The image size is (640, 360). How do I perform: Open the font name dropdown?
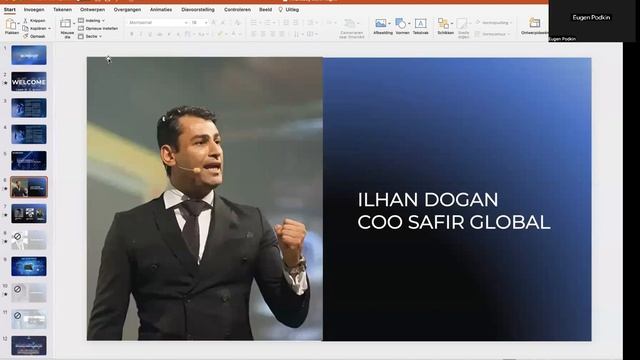tap(186, 23)
